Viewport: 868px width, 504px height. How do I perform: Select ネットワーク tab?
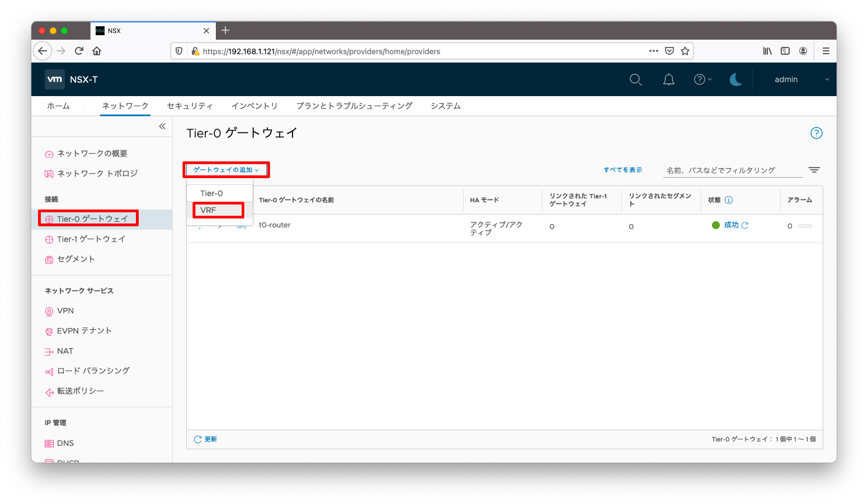point(125,106)
